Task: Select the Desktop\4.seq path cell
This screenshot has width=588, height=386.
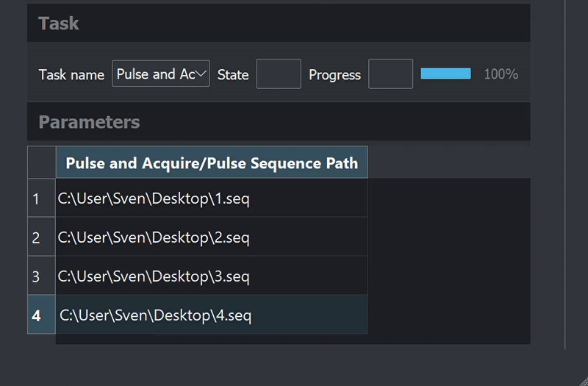Action: pyautogui.click(x=212, y=315)
